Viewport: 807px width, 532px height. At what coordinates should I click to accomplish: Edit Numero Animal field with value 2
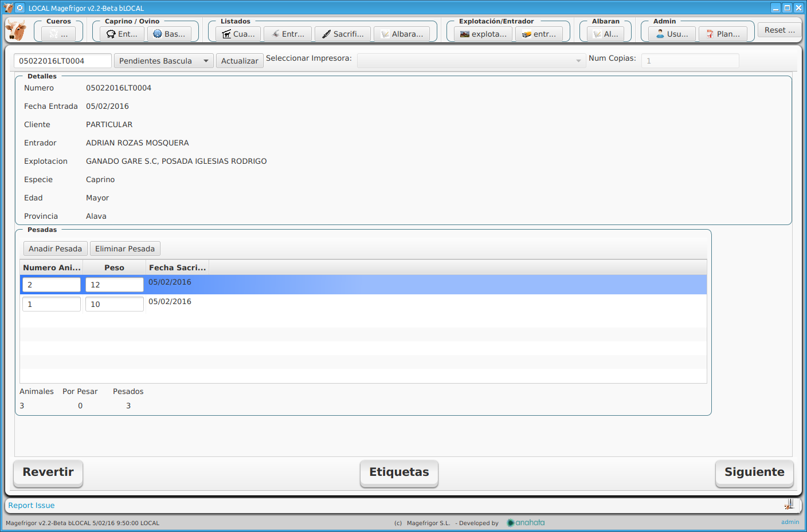coord(52,285)
